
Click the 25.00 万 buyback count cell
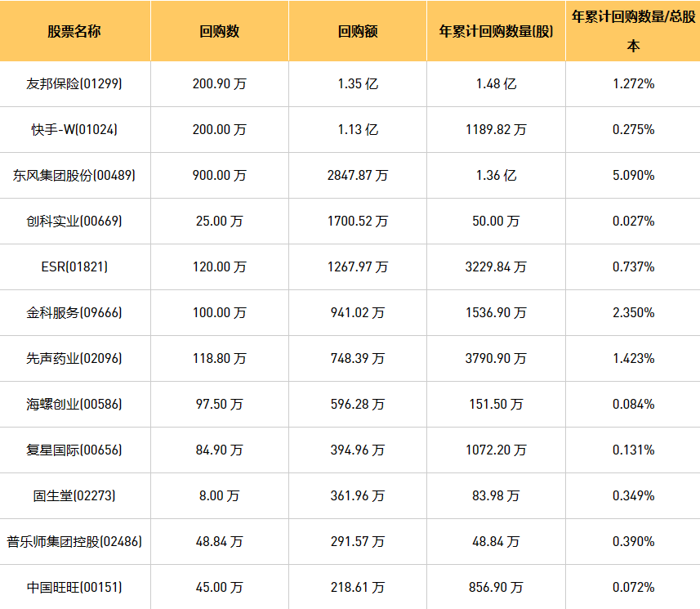tap(219, 222)
